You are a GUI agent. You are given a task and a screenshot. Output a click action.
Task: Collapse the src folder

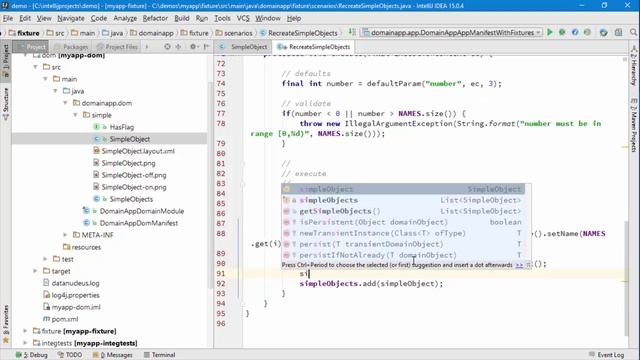pyautogui.click(x=36, y=67)
